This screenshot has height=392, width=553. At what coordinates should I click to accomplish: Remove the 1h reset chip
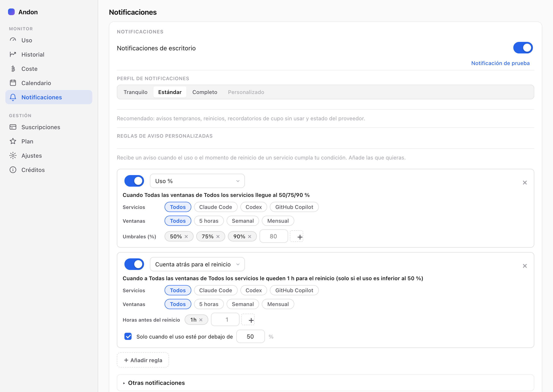201,320
